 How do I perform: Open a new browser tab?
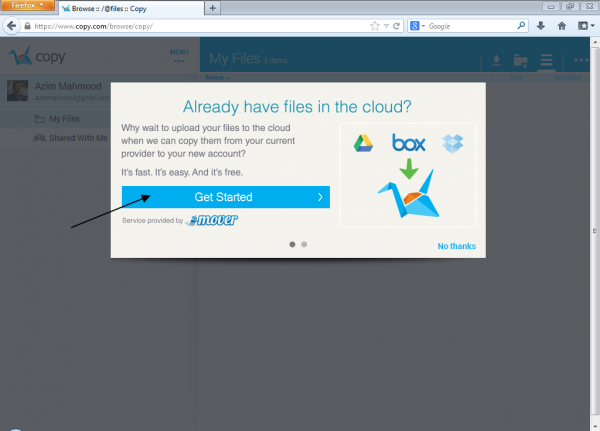(212, 8)
